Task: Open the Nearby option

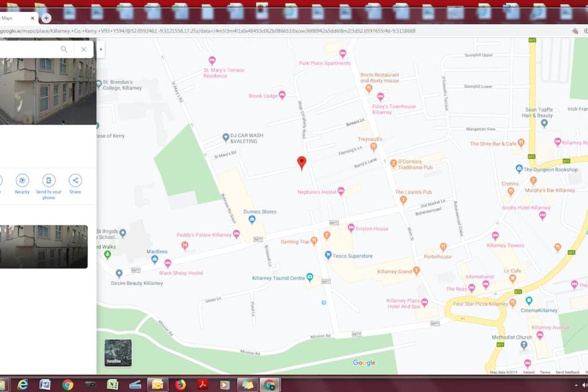Action: [22, 184]
